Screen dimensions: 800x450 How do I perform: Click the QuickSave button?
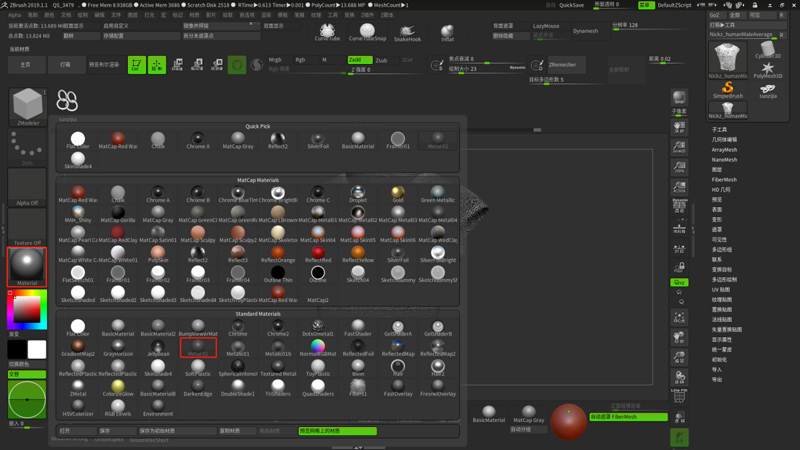(x=572, y=5)
